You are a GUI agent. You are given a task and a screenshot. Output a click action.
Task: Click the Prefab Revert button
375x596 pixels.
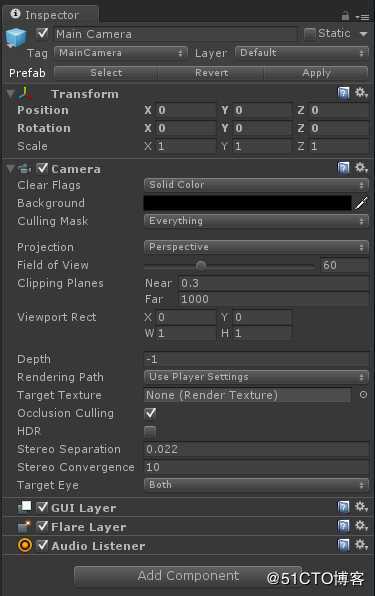click(x=211, y=73)
